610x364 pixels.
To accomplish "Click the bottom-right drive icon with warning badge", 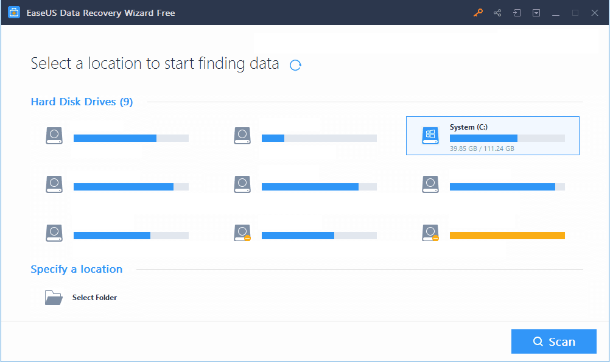I will tap(430, 233).
